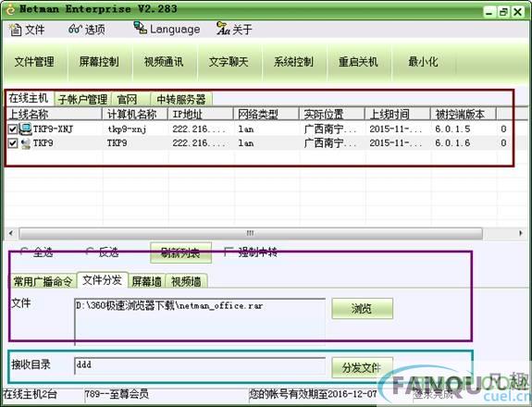Click the TKP9 host computer icon

[26, 143]
